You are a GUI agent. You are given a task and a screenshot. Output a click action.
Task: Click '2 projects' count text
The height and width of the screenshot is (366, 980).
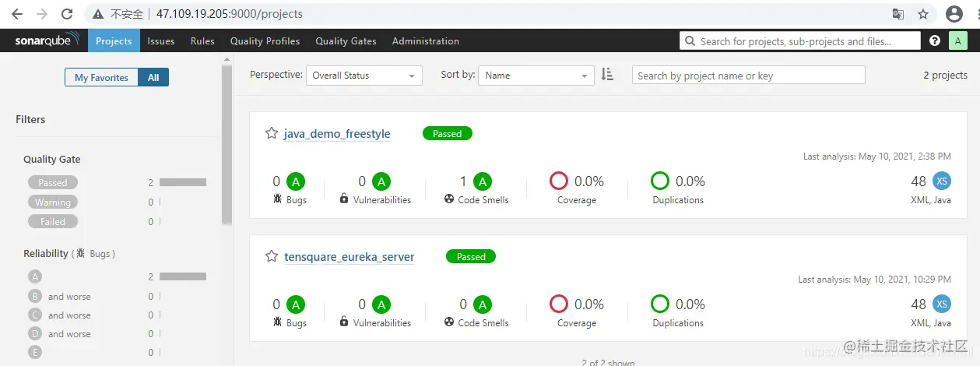coord(945,76)
